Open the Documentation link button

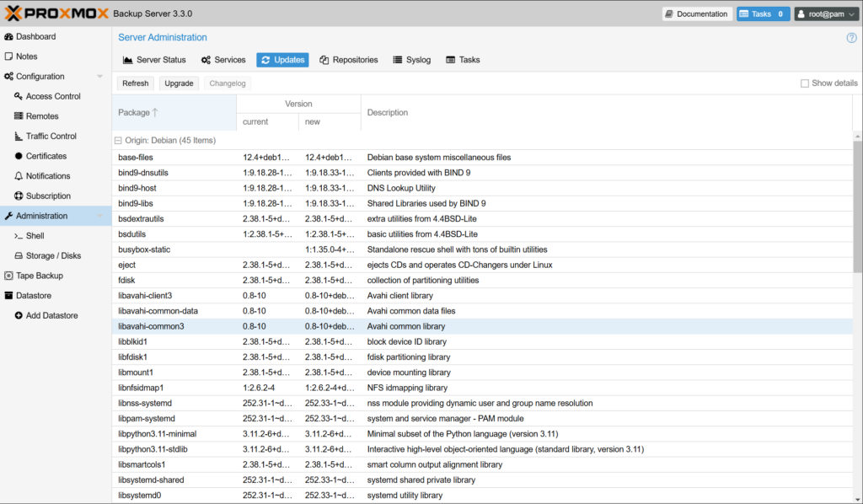(x=696, y=14)
